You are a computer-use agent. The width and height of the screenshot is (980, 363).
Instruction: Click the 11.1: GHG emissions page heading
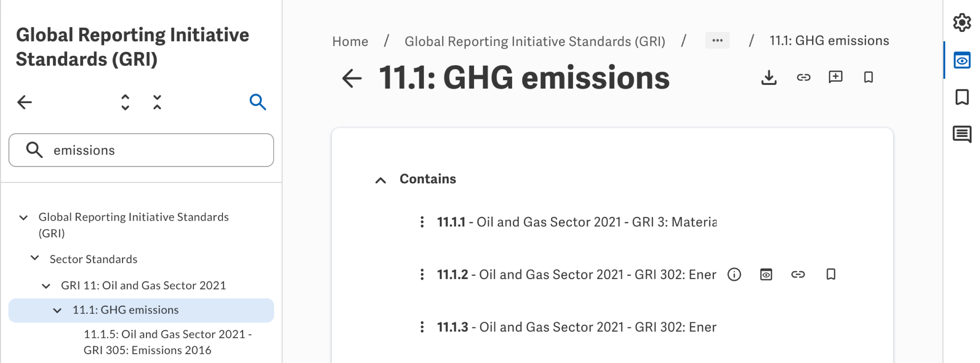pyautogui.click(x=524, y=78)
